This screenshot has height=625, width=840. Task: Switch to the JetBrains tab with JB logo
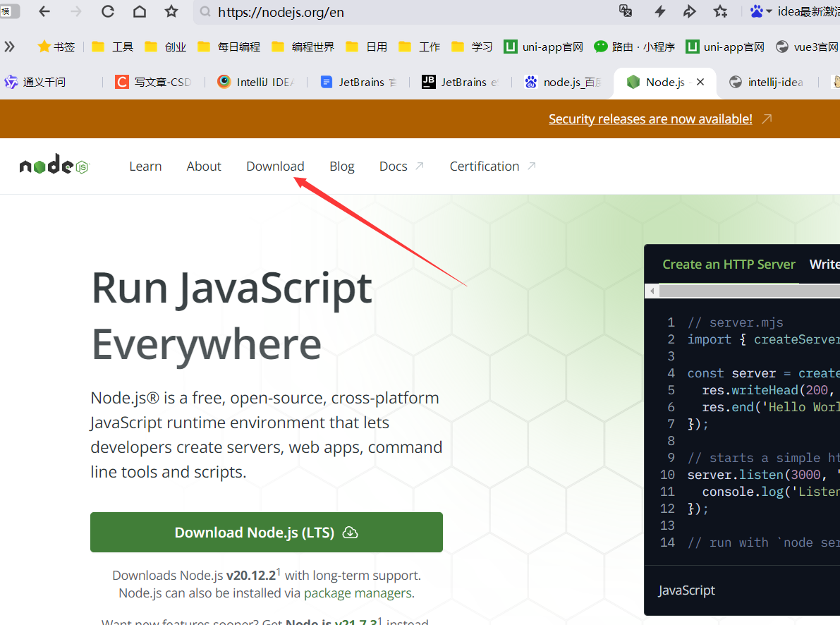point(460,82)
